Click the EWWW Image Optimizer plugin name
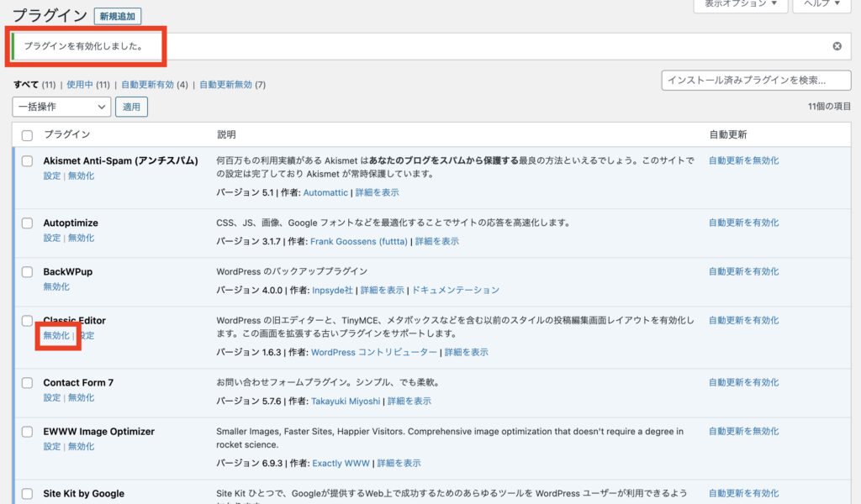The width and height of the screenshot is (861, 504). [99, 432]
